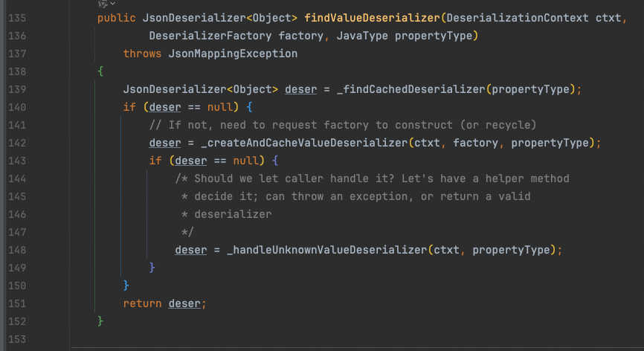This screenshot has width=644, height=351.
Task: Click line number 153 in the gutter
Action: tap(16, 339)
